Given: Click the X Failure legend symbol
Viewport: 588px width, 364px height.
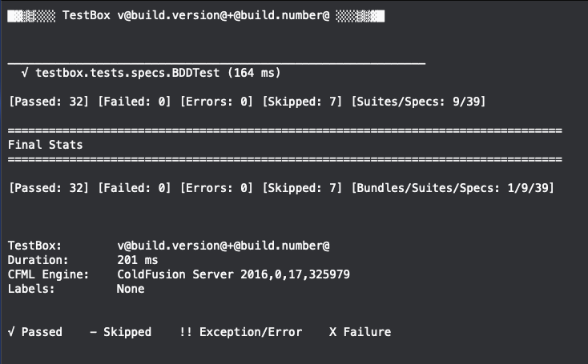Looking at the screenshot, I should (332, 332).
